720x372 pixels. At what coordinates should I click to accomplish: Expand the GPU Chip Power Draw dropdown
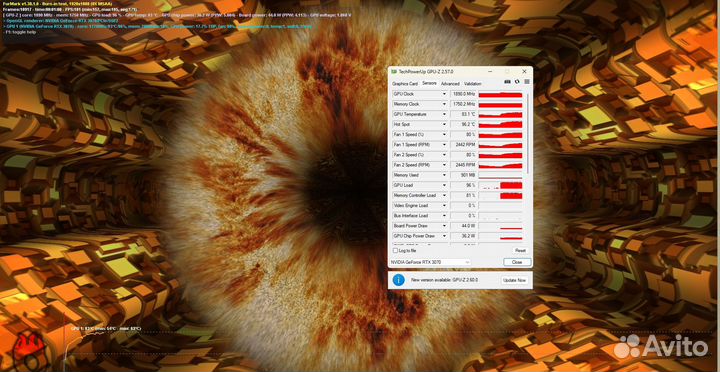tap(444, 236)
